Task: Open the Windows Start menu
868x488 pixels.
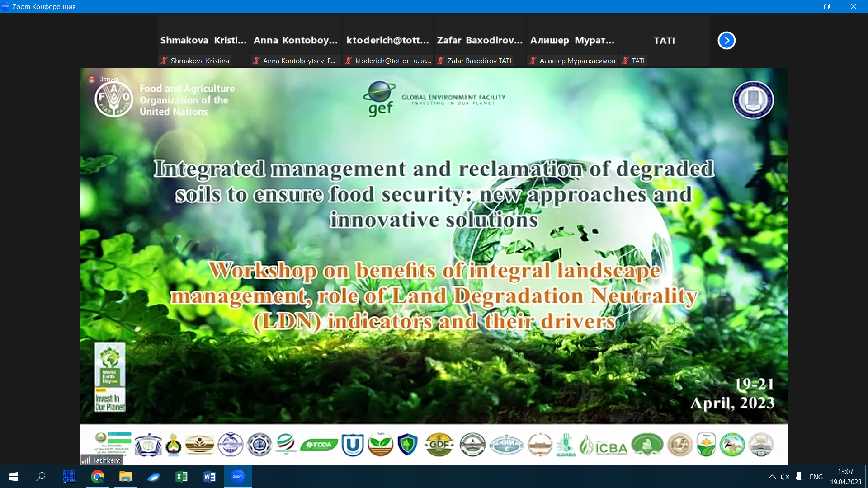Action: (14, 476)
